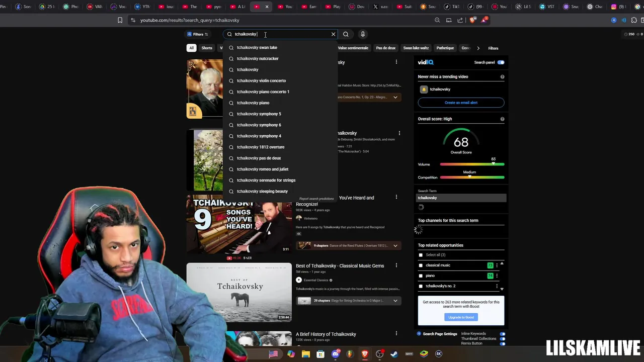Toggle the Remix Button switch

502,343
